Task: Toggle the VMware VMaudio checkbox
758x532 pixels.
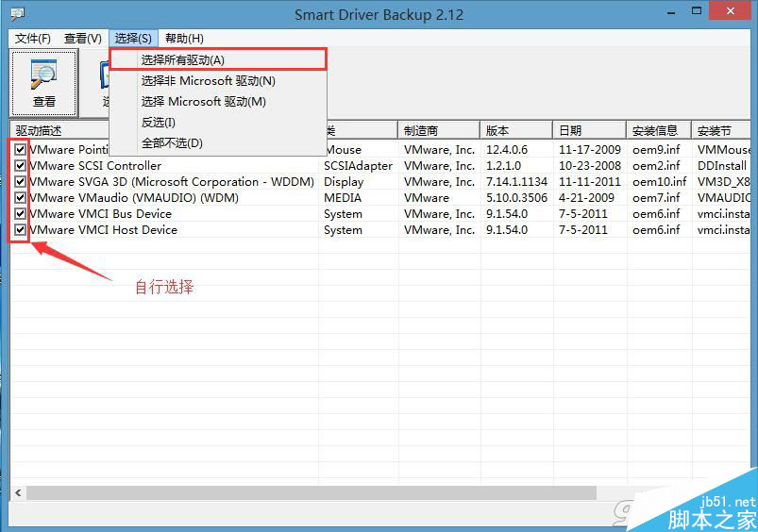Action: pyautogui.click(x=20, y=197)
